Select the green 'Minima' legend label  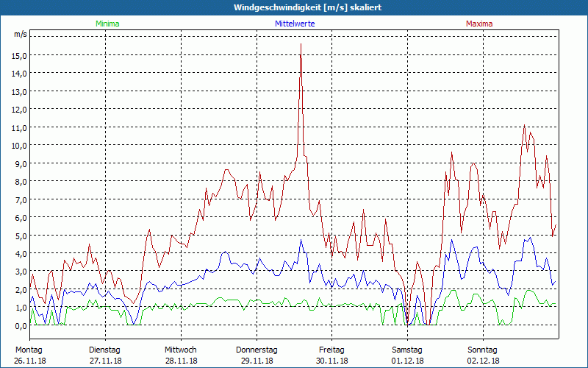point(107,24)
